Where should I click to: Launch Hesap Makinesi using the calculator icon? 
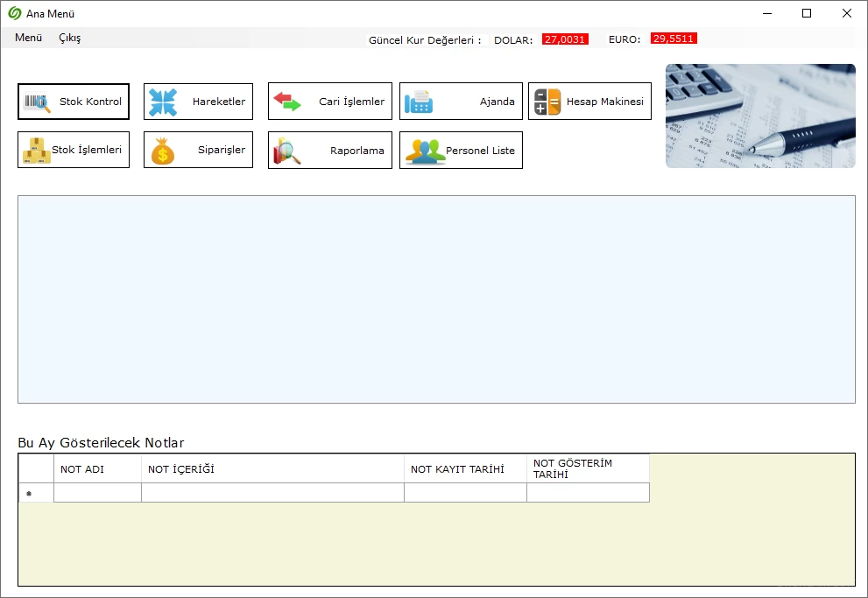[547, 102]
